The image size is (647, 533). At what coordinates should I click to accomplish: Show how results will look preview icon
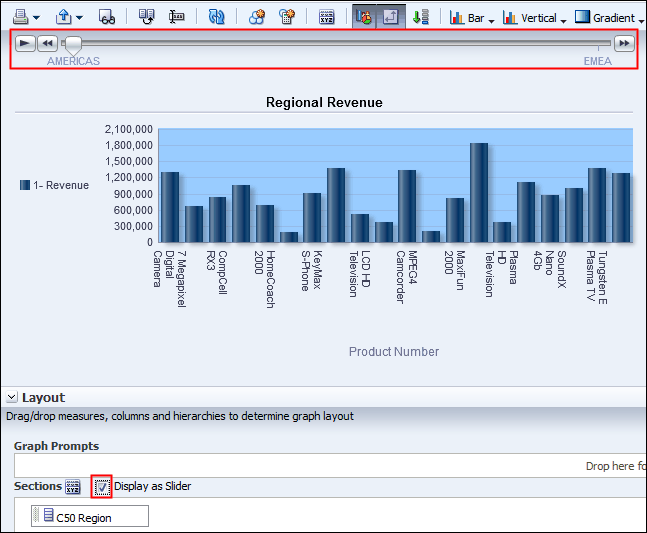point(107,17)
